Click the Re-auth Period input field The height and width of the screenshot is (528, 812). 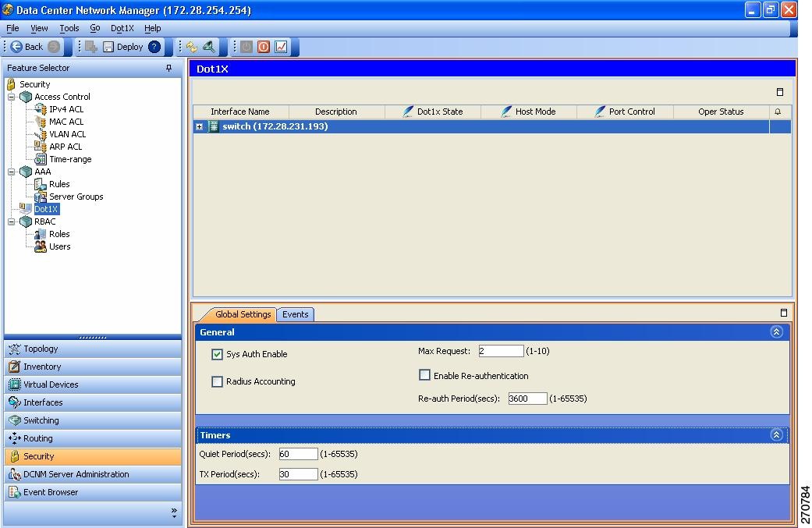tap(527, 398)
